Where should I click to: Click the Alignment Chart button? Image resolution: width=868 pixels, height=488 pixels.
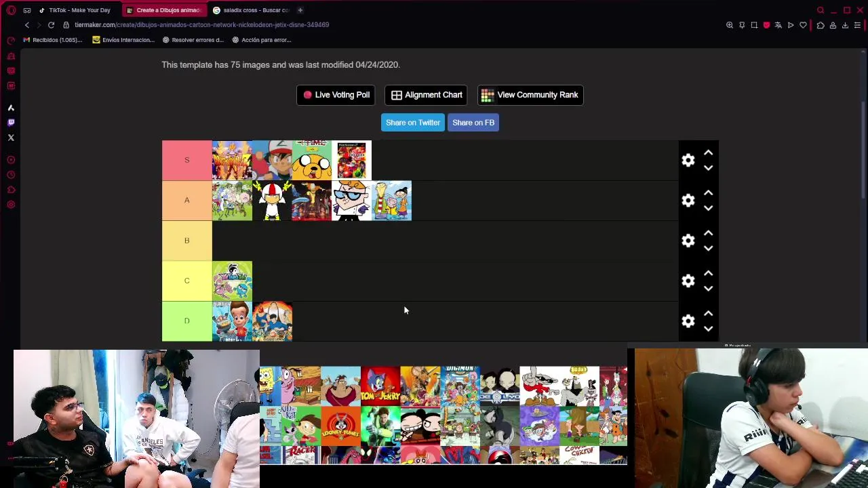tap(427, 95)
